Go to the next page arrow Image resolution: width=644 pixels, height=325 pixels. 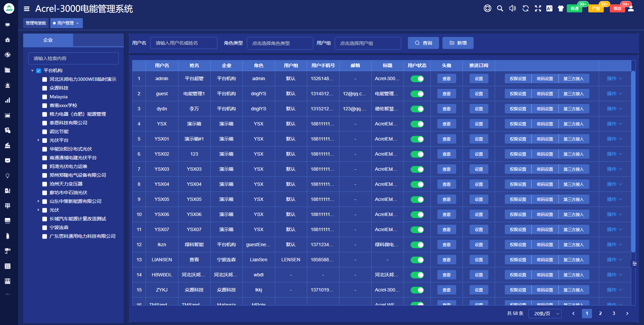point(627,313)
